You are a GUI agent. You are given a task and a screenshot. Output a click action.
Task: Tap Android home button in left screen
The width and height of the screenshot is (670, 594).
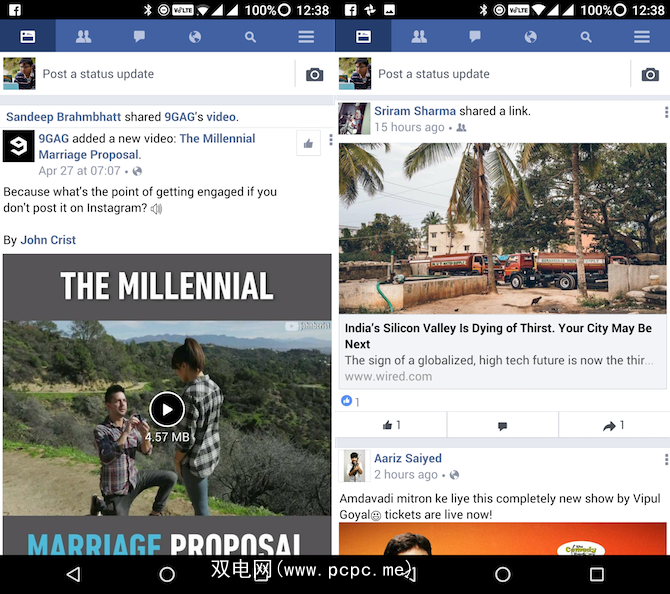[167, 574]
